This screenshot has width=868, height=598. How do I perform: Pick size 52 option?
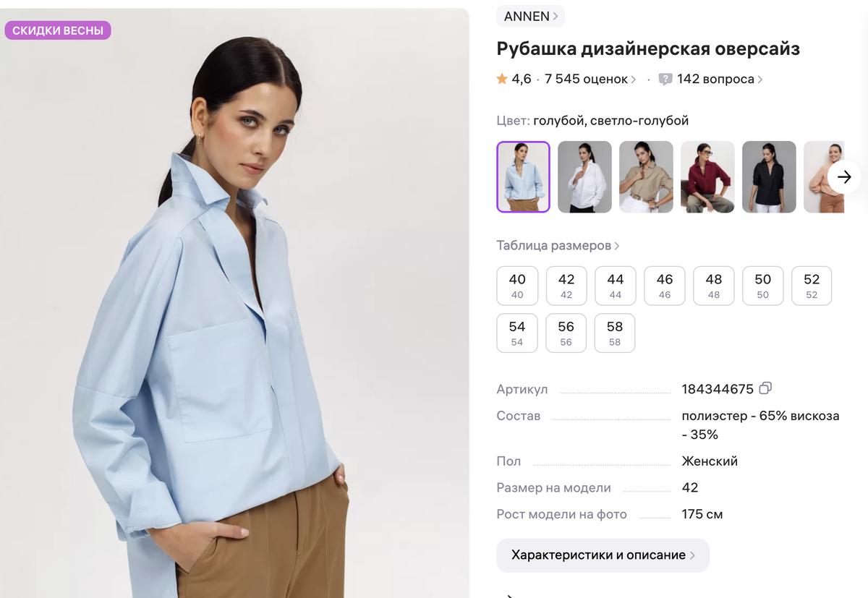(812, 286)
